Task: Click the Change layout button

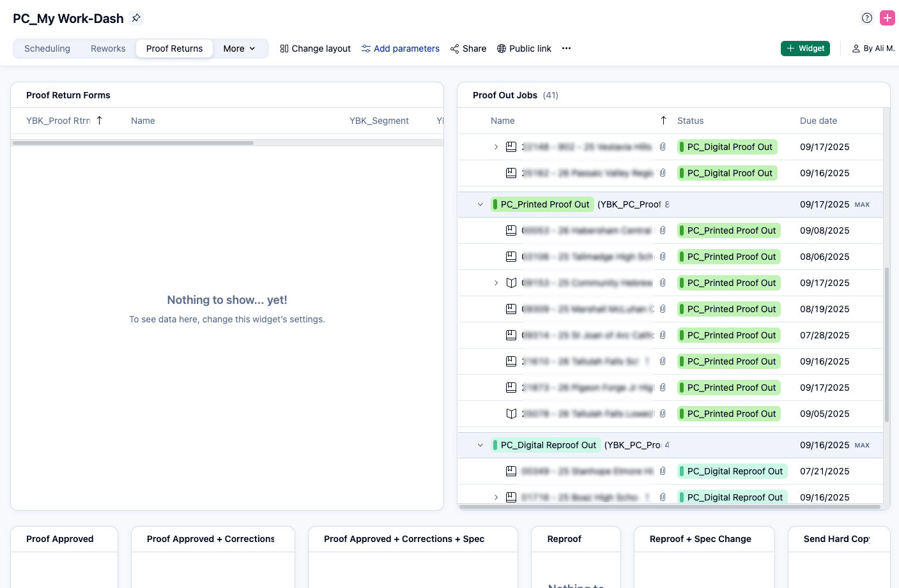Action: point(316,49)
